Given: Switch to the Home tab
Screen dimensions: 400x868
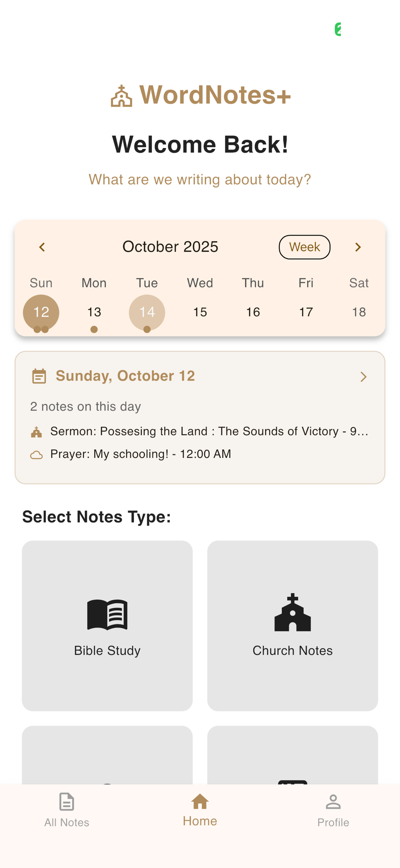Looking at the screenshot, I should [x=200, y=810].
